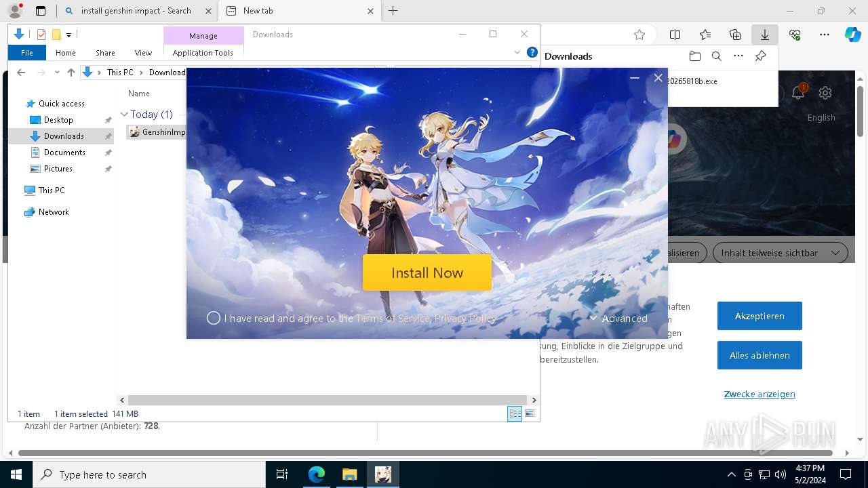Open a new browser tab

point(393,11)
